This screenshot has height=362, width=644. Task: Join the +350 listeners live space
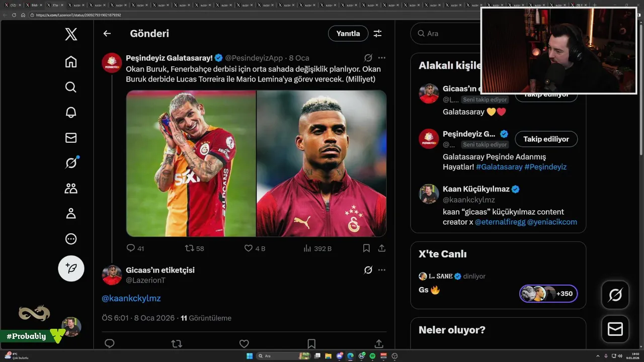(x=548, y=294)
